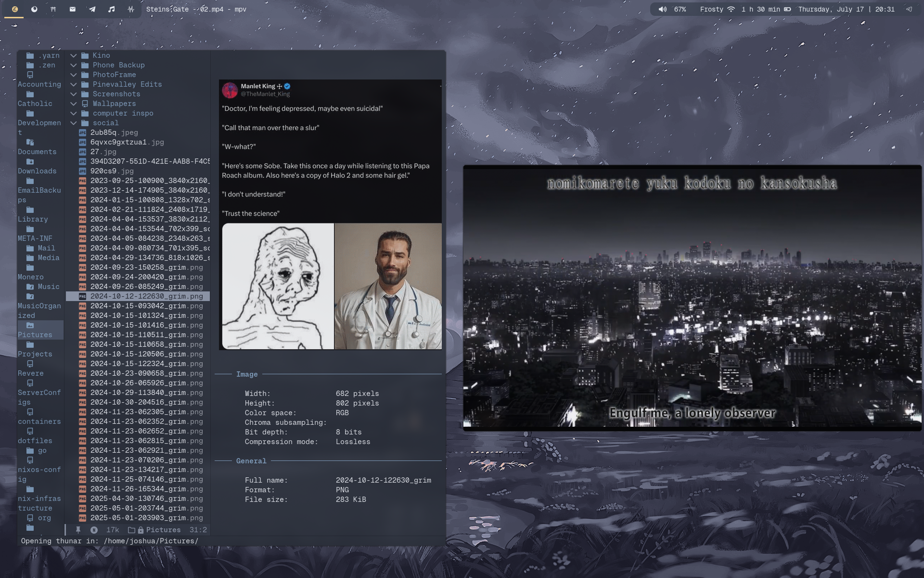The height and width of the screenshot is (578, 924).
Task: Open the Documents directory in sidebar
Action: 37,152
